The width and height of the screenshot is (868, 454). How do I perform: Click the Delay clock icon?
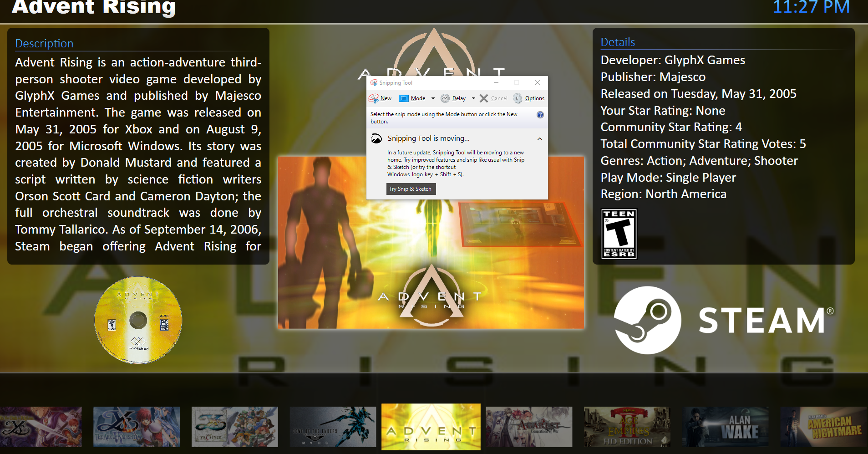pos(445,98)
